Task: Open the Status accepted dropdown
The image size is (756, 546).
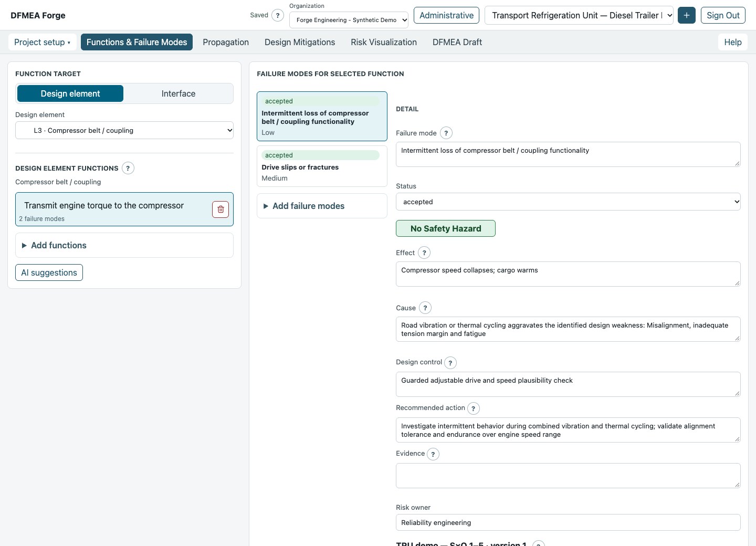Action: click(568, 202)
